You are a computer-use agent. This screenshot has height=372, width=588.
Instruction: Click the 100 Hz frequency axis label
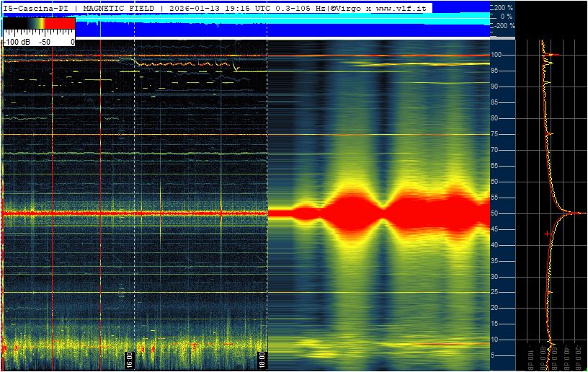tap(497, 55)
